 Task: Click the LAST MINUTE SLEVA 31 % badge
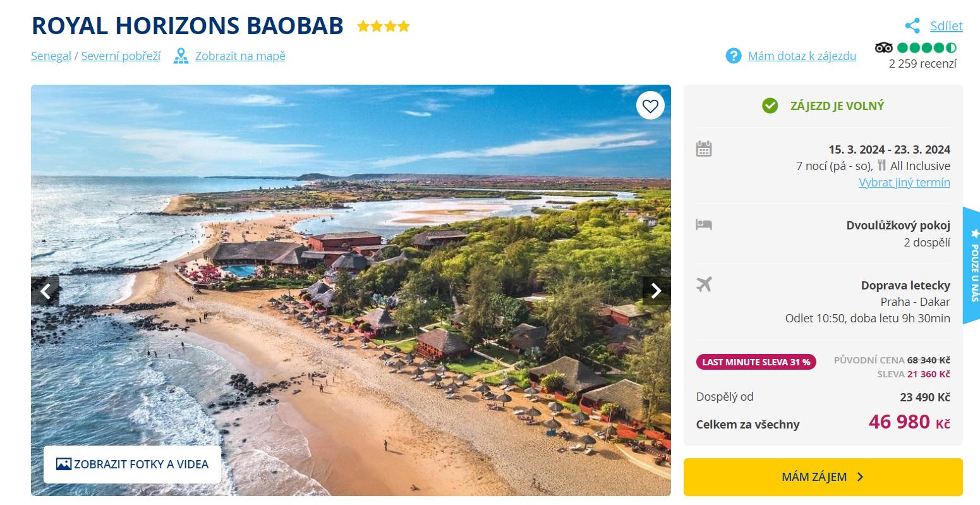[x=756, y=362]
